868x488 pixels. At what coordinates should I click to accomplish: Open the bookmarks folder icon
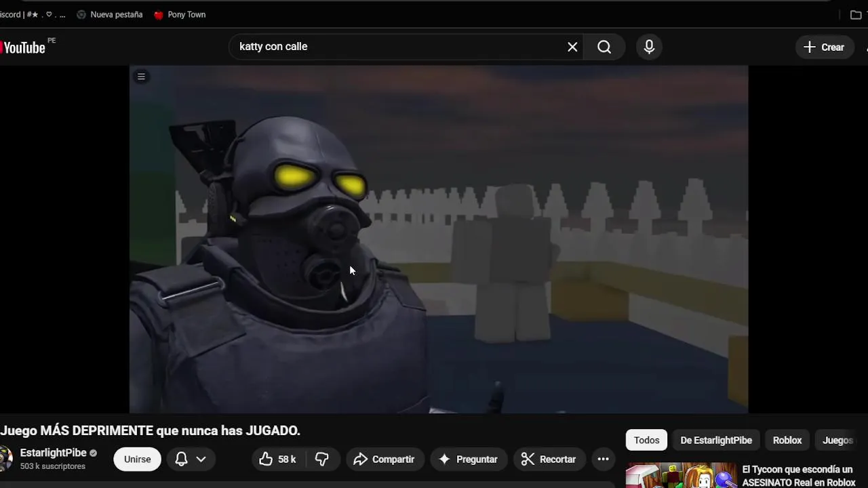[x=856, y=14]
